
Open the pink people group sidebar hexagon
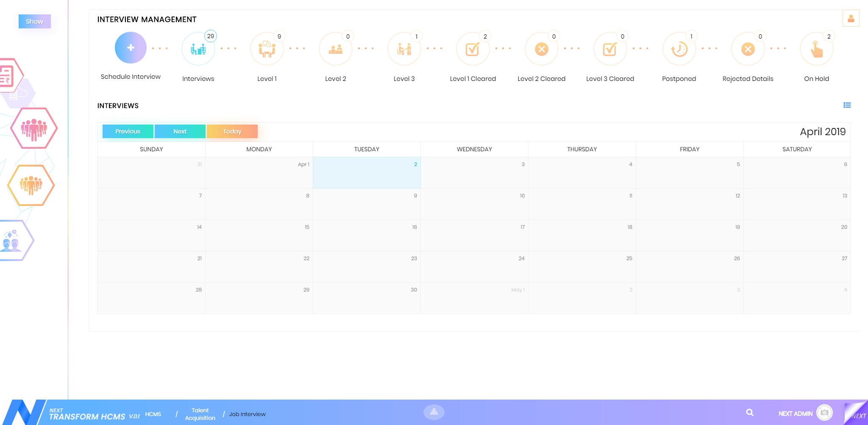(x=34, y=128)
